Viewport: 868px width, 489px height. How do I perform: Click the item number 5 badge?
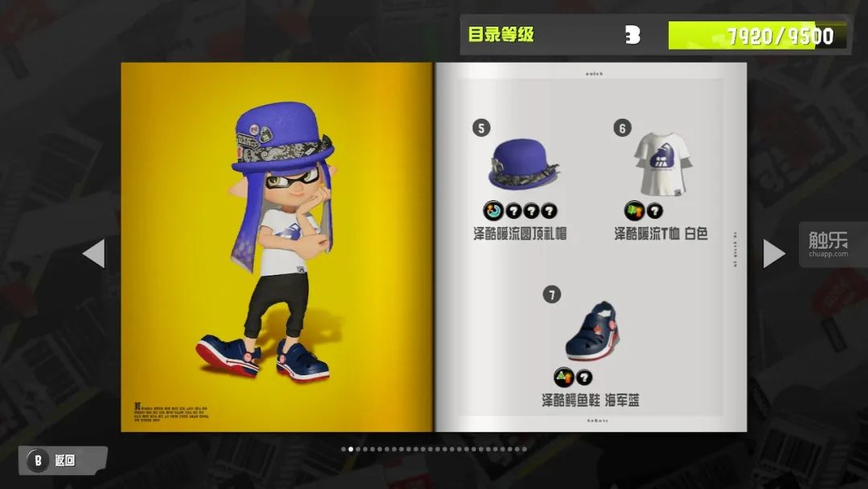click(x=481, y=128)
